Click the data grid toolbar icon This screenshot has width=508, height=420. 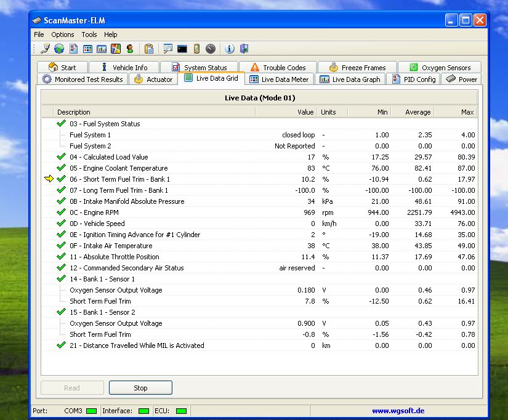(87, 49)
